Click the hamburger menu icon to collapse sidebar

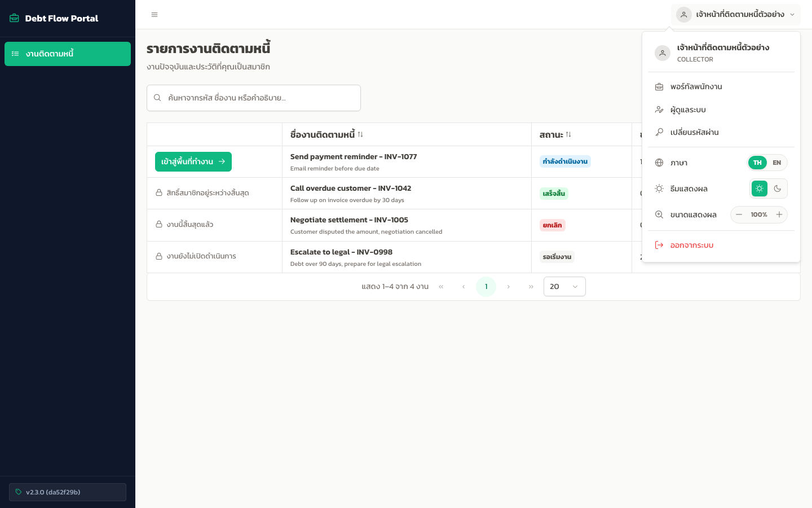tap(155, 15)
